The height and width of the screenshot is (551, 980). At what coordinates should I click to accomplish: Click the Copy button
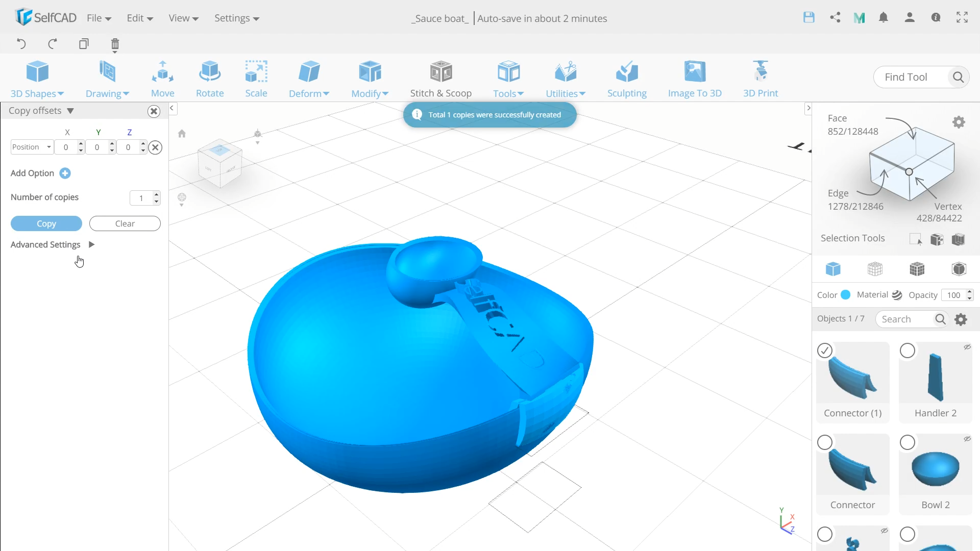(x=46, y=223)
